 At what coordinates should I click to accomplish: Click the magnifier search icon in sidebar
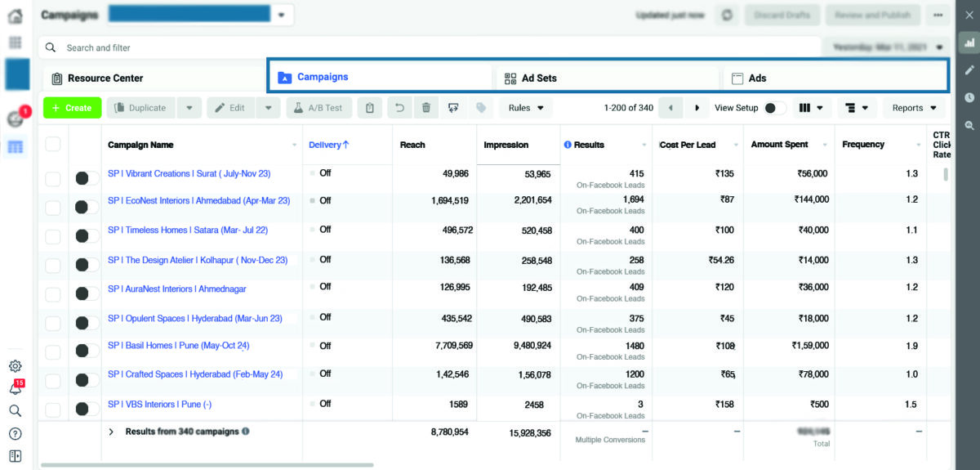coord(15,411)
